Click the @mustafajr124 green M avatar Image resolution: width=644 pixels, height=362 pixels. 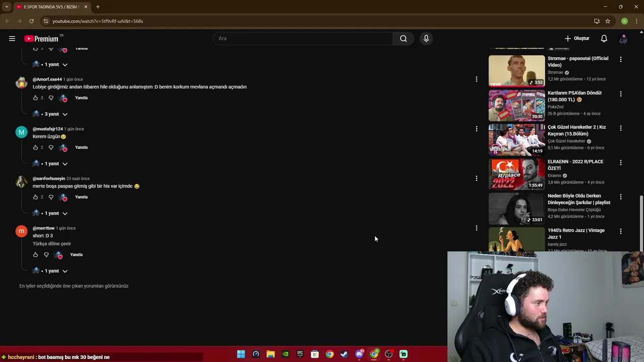point(21,132)
